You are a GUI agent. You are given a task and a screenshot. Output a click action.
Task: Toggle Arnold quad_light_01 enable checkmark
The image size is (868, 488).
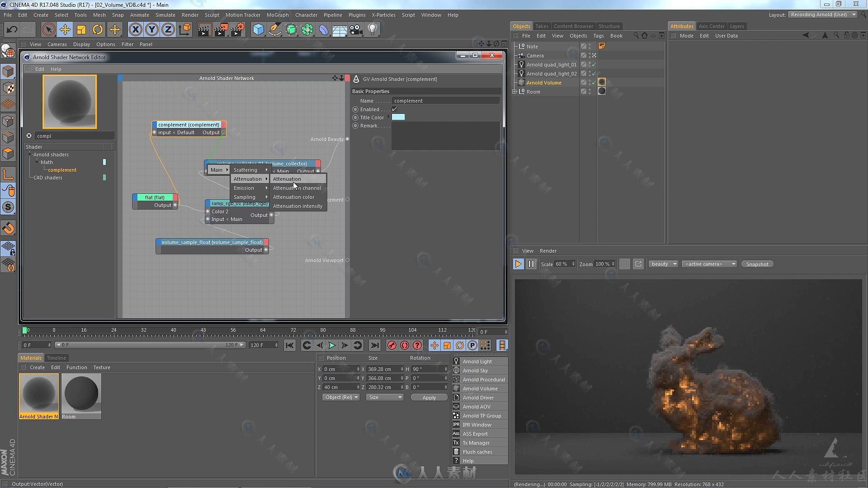[x=594, y=65]
